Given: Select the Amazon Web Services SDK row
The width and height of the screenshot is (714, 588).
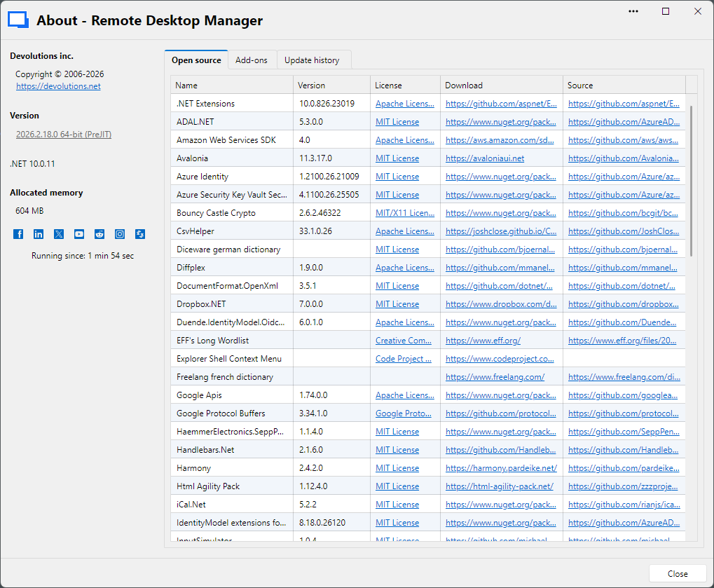Looking at the screenshot, I should click(428, 140).
